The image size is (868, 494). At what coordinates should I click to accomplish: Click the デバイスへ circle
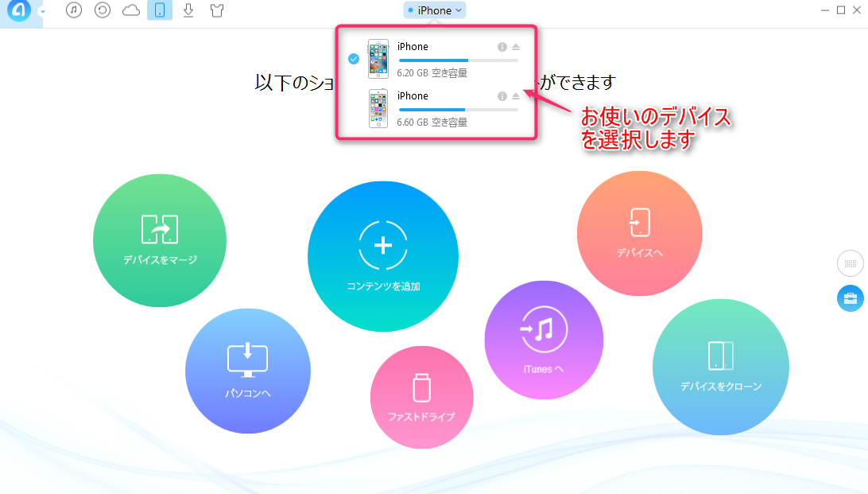[639, 233]
